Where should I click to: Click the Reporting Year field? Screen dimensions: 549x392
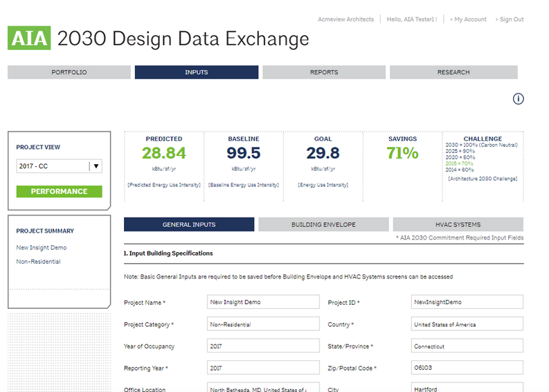(263, 368)
